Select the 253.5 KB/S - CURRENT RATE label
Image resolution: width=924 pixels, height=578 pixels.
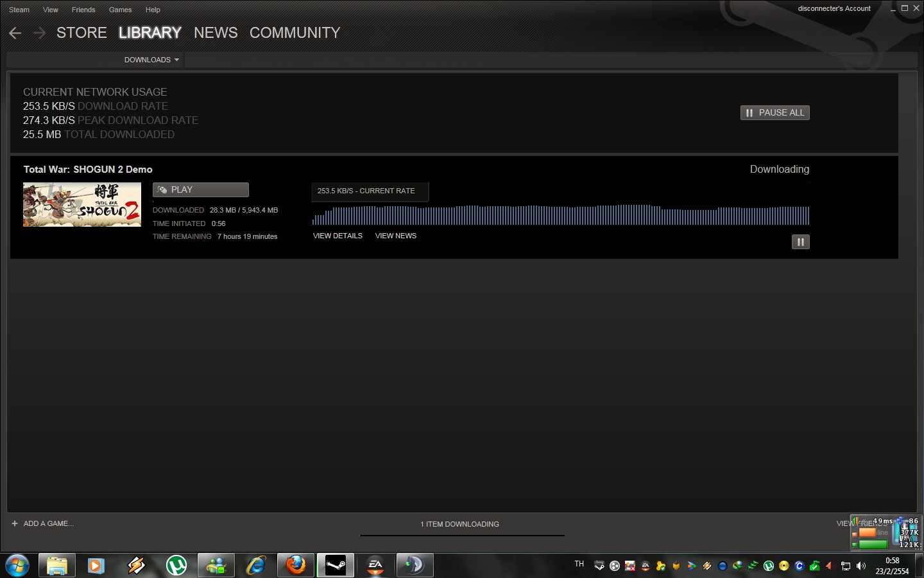(x=366, y=191)
